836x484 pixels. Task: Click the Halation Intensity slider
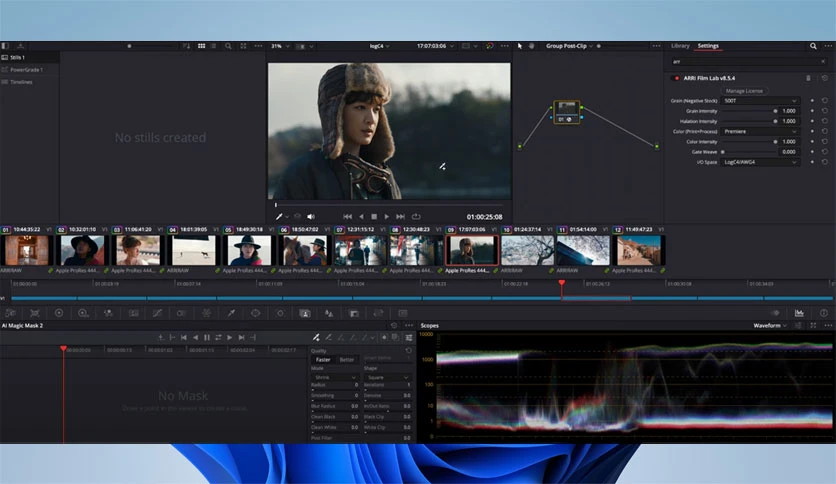pyautogui.click(x=745, y=121)
